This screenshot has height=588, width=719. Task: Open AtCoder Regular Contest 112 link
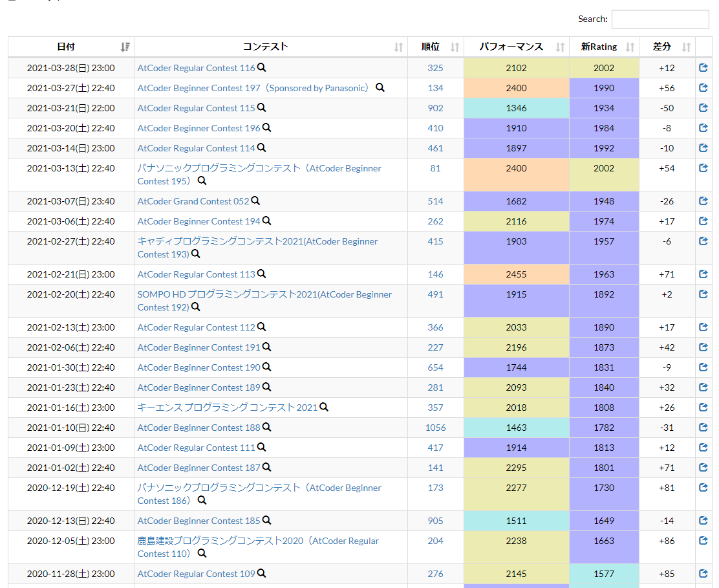(x=196, y=327)
